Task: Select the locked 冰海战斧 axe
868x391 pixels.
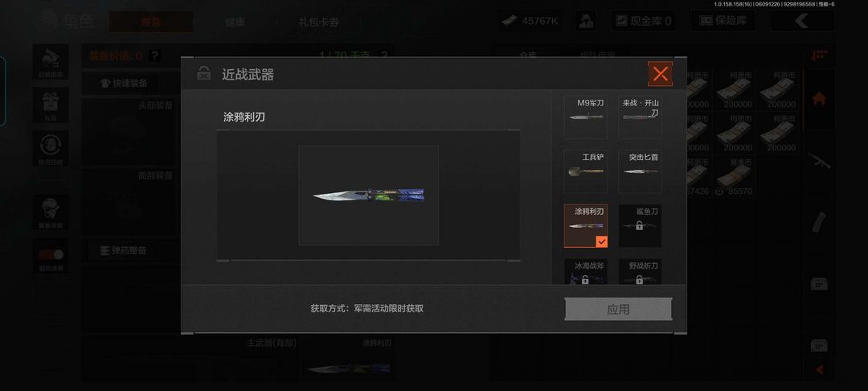Action: pyautogui.click(x=586, y=272)
